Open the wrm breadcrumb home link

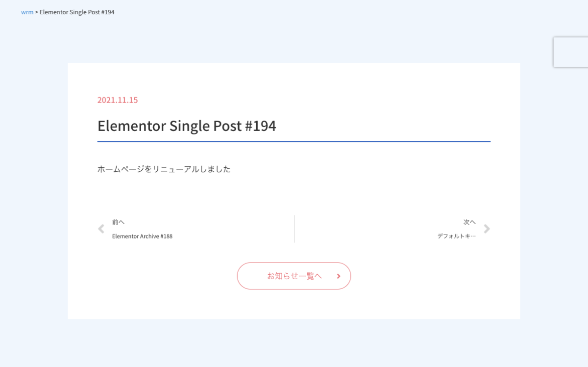(27, 12)
